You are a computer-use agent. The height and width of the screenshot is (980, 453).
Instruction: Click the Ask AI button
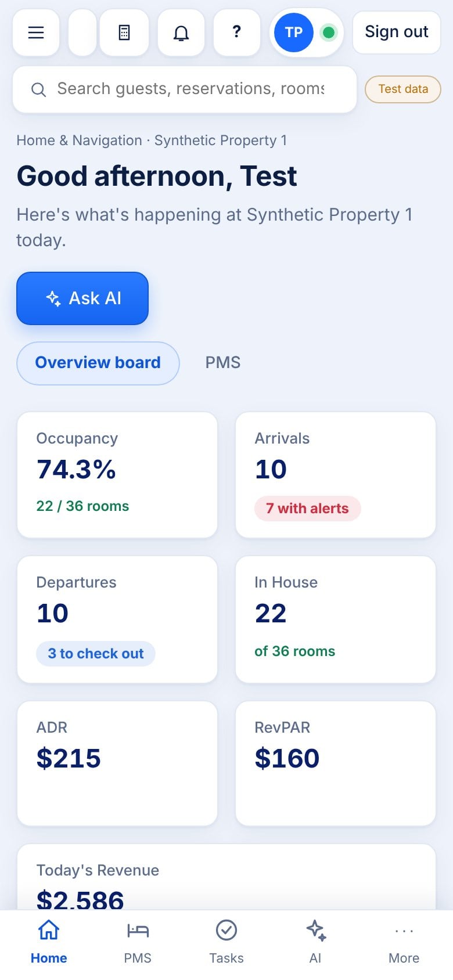coord(82,298)
